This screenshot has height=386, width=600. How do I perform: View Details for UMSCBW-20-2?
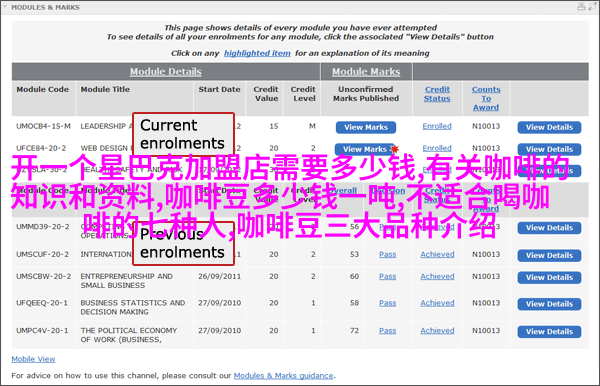(x=549, y=277)
